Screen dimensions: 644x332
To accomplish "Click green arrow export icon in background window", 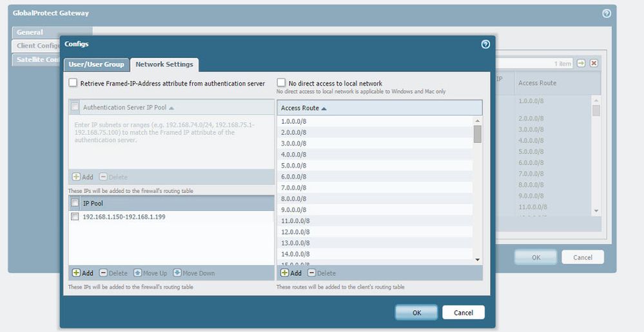I will tap(581, 63).
